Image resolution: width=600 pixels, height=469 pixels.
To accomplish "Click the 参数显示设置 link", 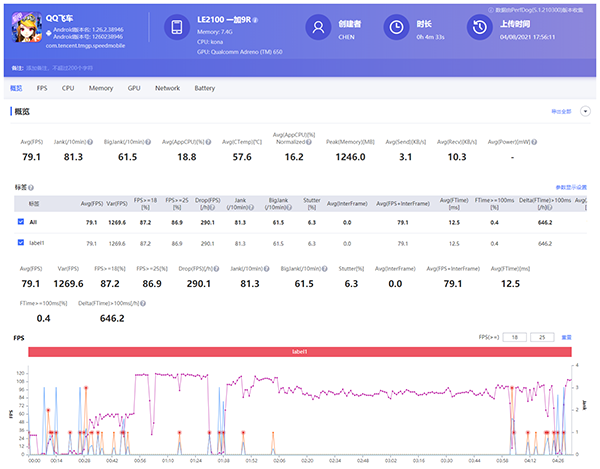I will [x=569, y=187].
